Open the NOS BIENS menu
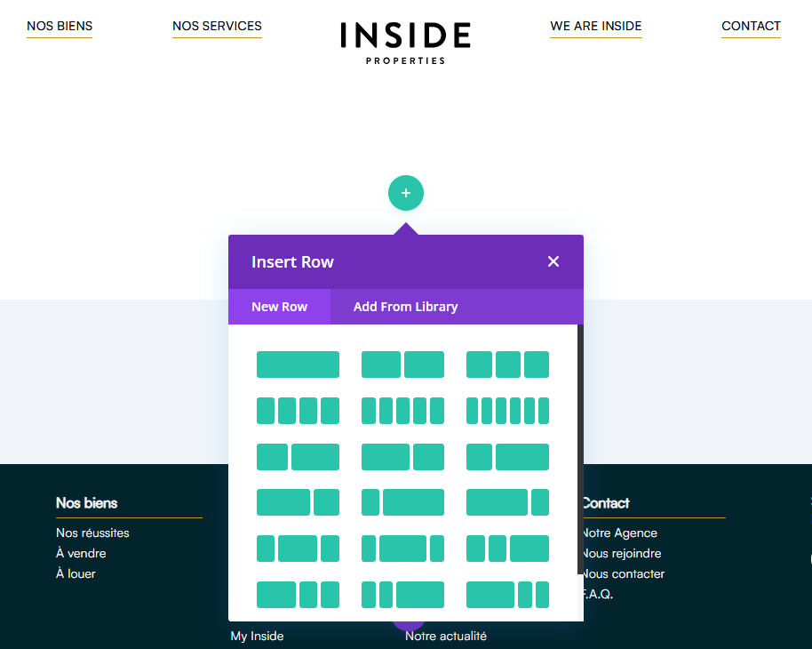Image resolution: width=812 pixels, height=649 pixels. click(x=60, y=27)
